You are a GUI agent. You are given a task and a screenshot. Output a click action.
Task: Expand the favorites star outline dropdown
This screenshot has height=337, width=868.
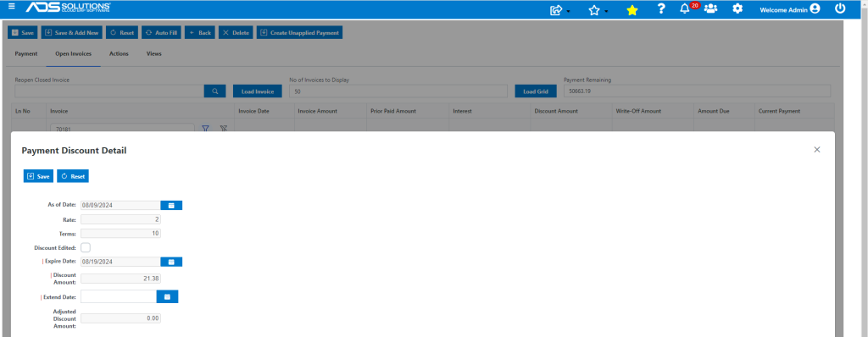[x=598, y=10]
